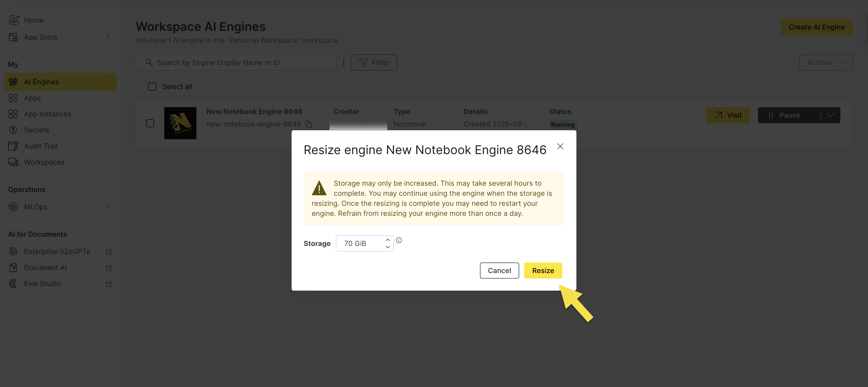
Task: Click the storage info icon
Action: click(x=399, y=240)
